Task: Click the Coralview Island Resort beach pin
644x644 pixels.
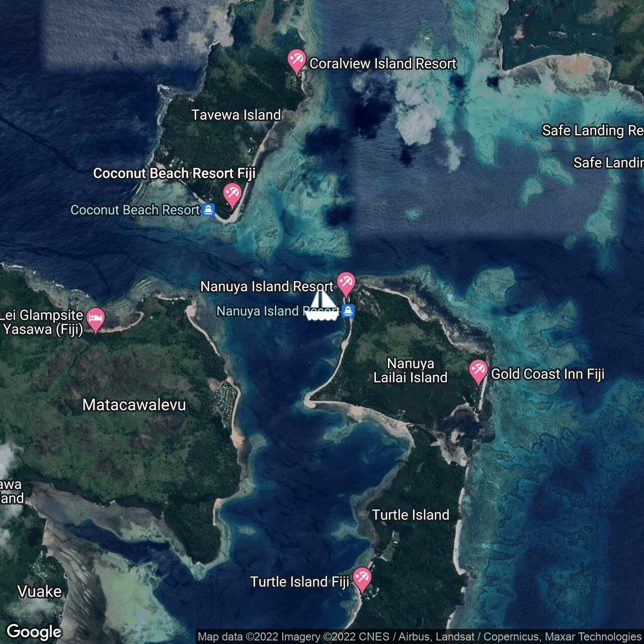Action: coord(296,60)
